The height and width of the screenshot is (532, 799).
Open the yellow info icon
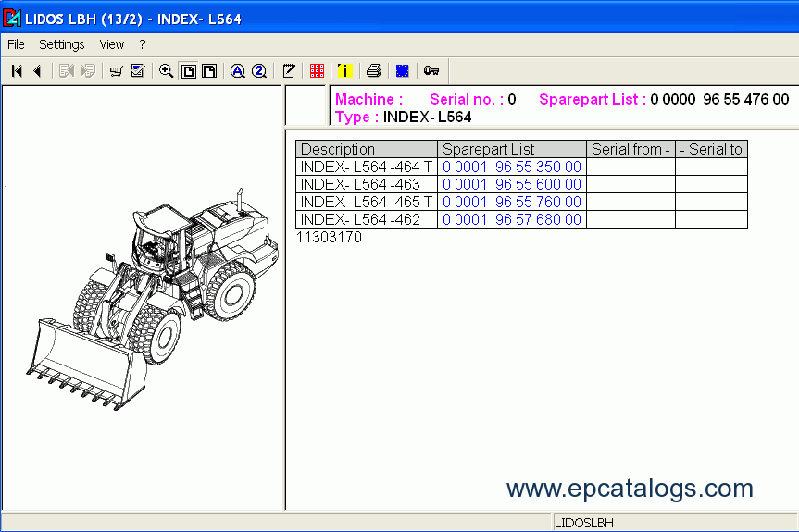[x=345, y=70]
